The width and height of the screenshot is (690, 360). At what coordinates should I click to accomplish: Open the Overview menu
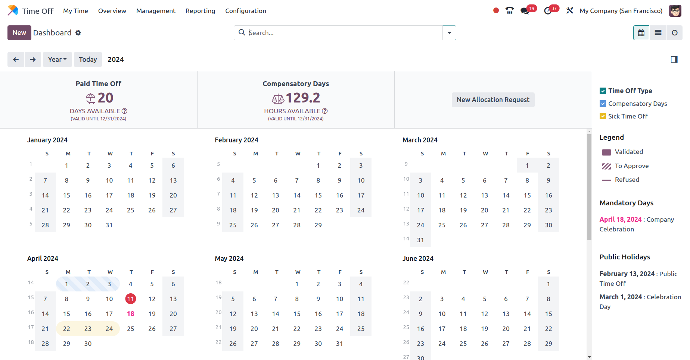point(112,11)
